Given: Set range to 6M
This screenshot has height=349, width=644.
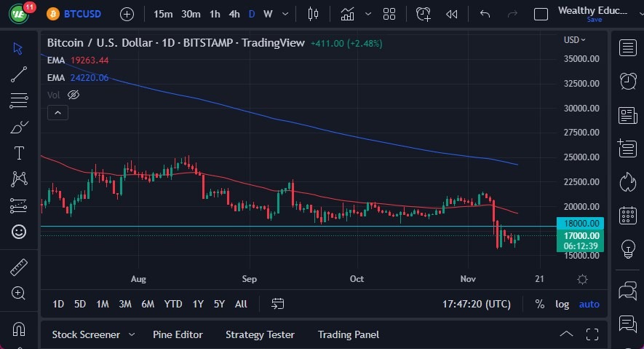Looking at the screenshot, I should [x=148, y=305].
